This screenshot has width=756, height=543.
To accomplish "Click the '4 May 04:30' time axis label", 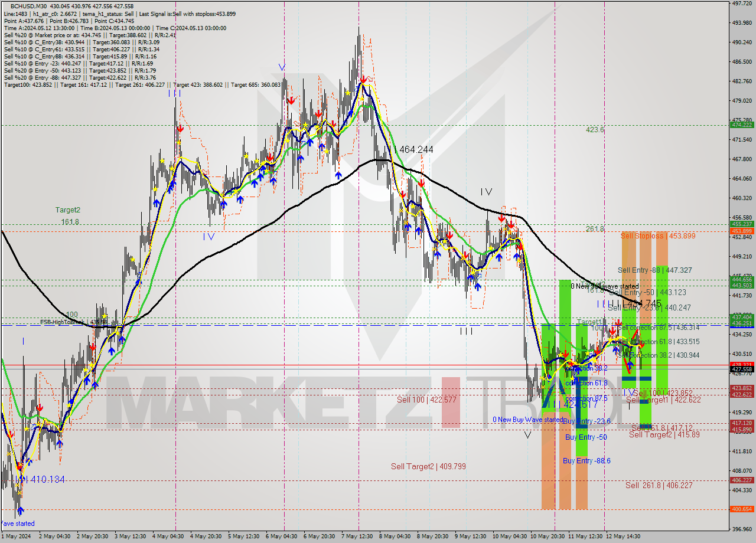I will pyautogui.click(x=168, y=537).
